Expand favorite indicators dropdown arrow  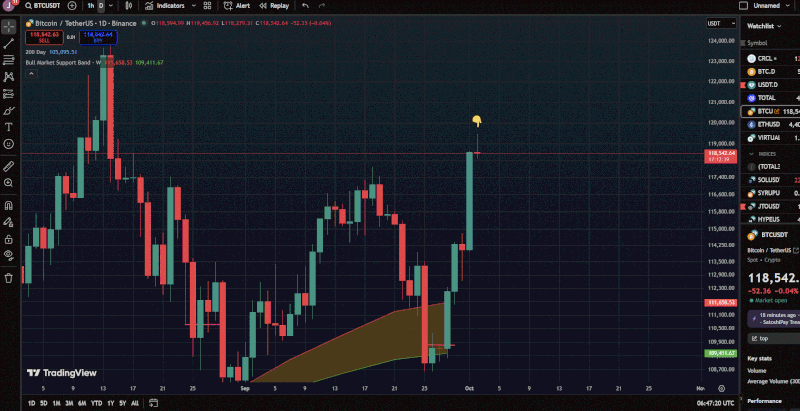(x=193, y=6)
